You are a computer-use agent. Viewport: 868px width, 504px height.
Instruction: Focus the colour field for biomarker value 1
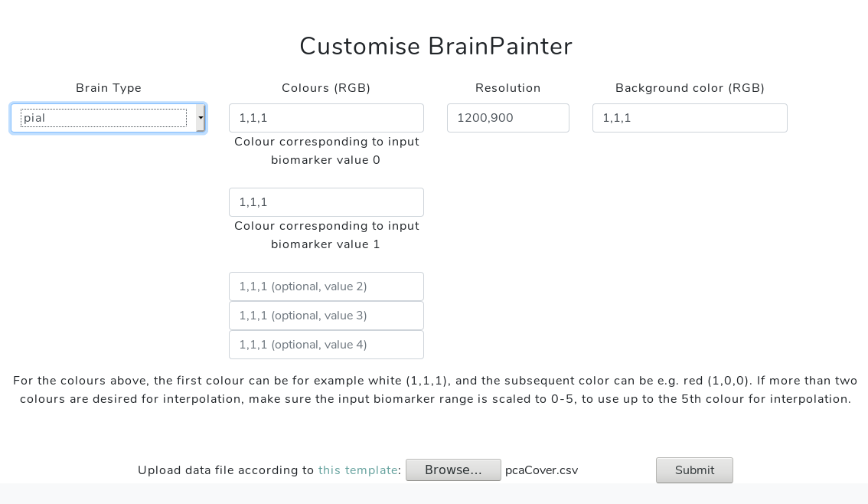(x=326, y=202)
